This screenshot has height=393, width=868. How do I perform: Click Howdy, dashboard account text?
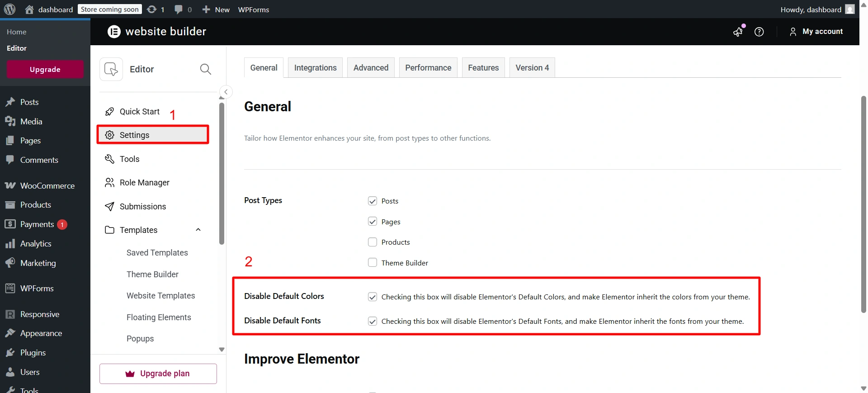[x=811, y=9]
